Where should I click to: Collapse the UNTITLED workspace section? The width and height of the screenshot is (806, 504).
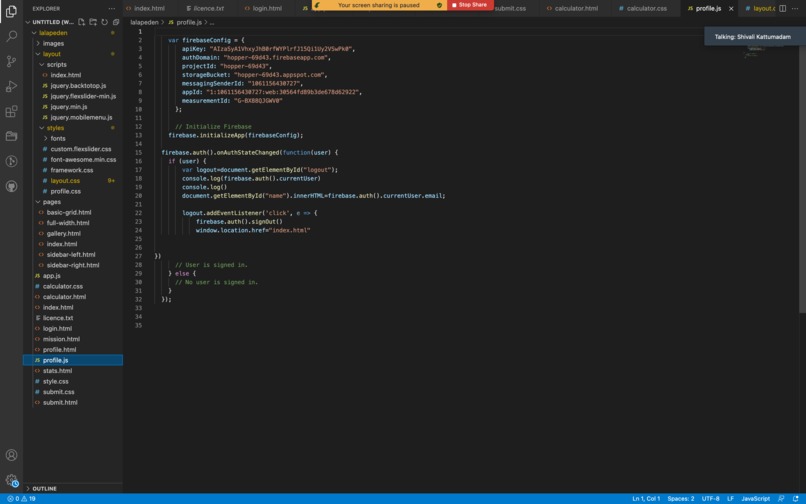tap(28, 22)
